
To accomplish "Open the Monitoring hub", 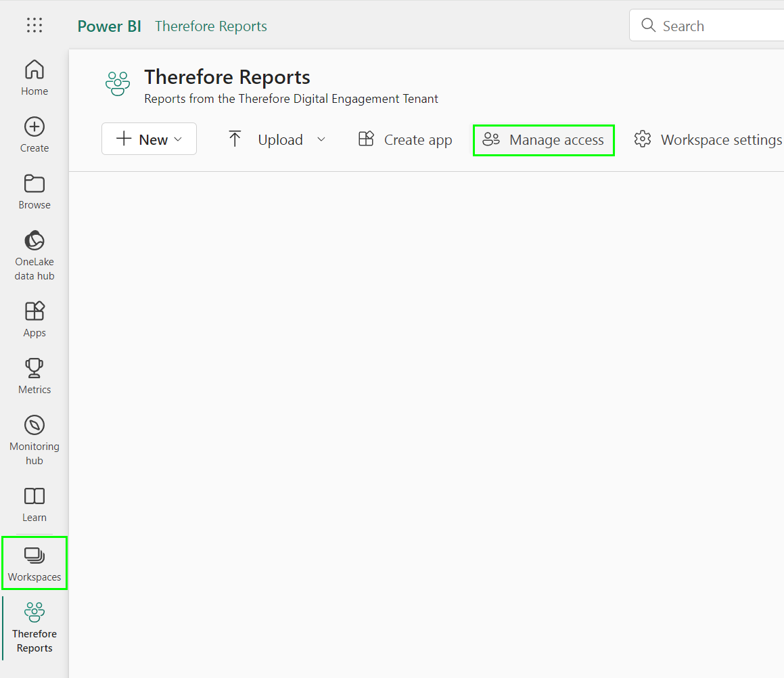I will (x=34, y=438).
